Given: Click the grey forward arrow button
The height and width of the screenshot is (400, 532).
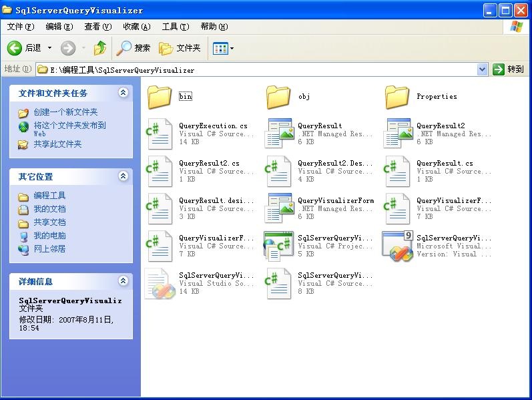Looking at the screenshot, I should tap(68, 48).
